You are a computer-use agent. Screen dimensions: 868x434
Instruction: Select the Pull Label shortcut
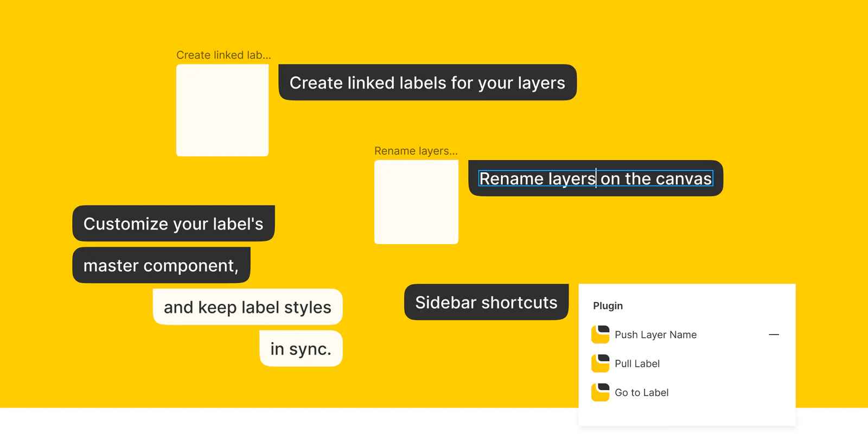637,363
